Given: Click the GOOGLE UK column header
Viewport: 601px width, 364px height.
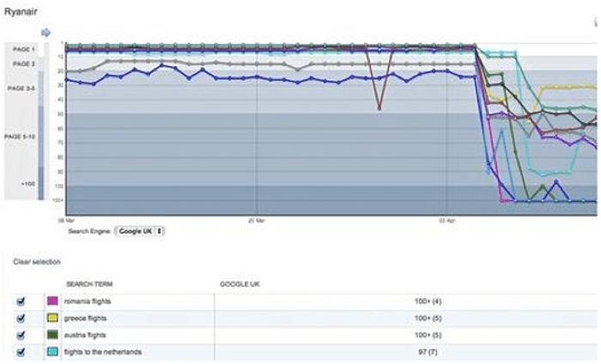Looking at the screenshot, I should 240,284.
